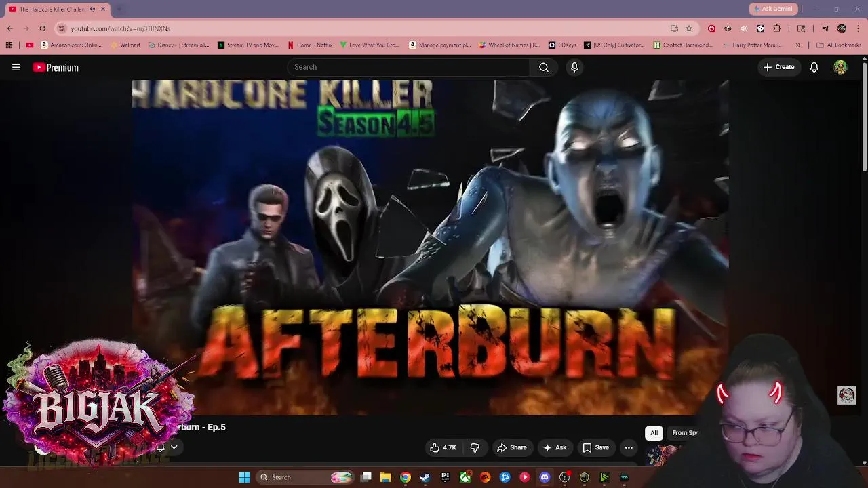Share this video
Image resolution: width=868 pixels, height=488 pixels.
511,447
